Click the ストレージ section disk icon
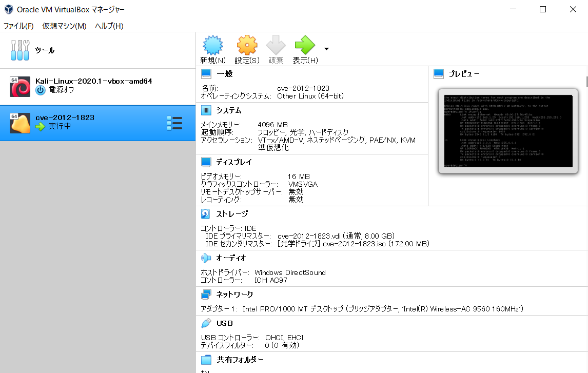Image resolution: width=588 pixels, height=373 pixels. point(206,213)
